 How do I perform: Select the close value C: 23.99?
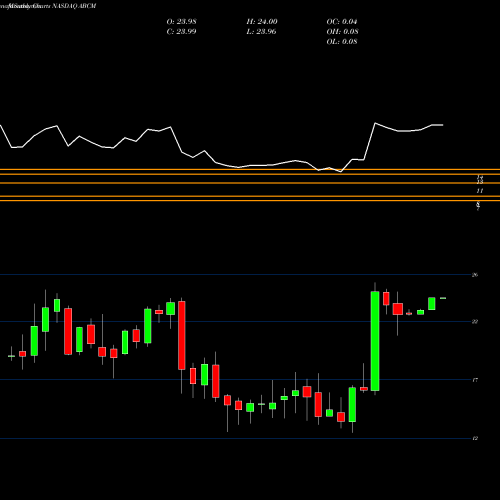(181, 32)
